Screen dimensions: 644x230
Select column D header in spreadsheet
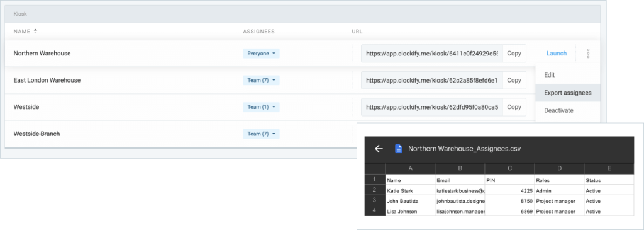tap(559, 168)
